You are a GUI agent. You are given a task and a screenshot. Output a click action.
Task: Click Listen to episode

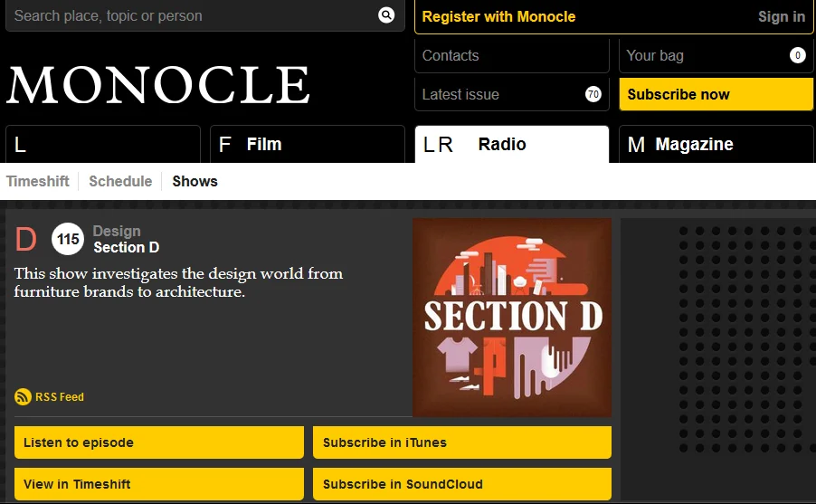pos(159,442)
